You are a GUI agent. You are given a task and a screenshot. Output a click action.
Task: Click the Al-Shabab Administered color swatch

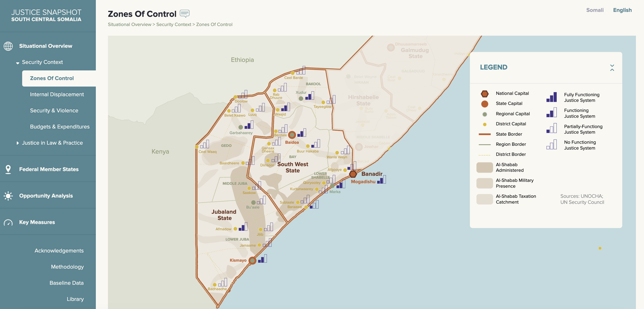484,168
